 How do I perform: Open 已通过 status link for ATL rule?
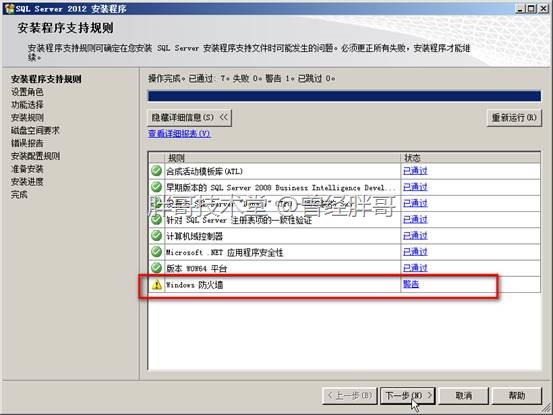click(x=415, y=171)
